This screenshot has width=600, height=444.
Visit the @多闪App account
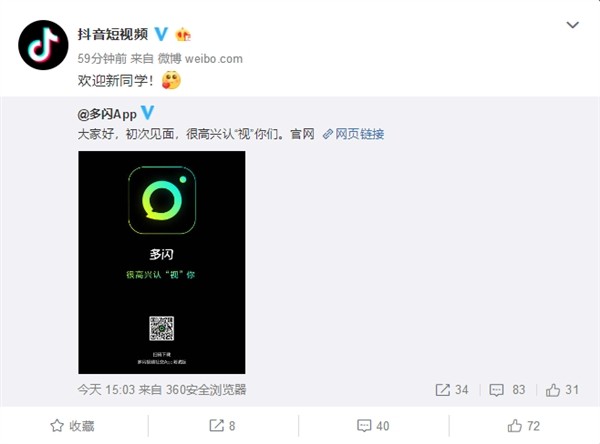[107, 114]
